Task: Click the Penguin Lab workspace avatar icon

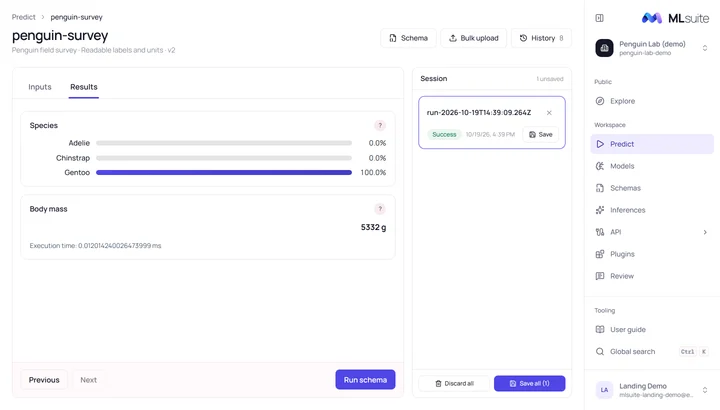Action: [x=604, y=48]
